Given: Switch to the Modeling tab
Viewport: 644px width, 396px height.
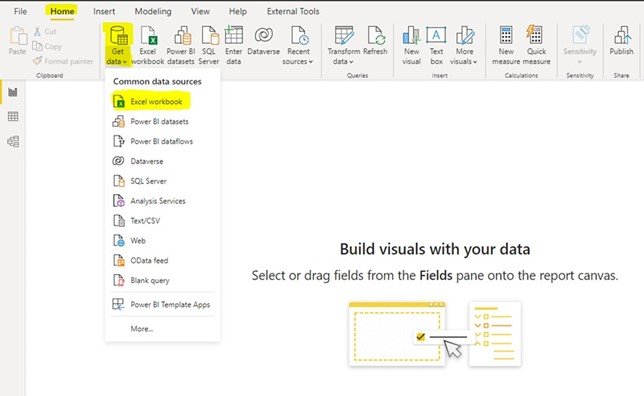Looking at the screenshot, I should pyautogui.click(x=153, y=12).
